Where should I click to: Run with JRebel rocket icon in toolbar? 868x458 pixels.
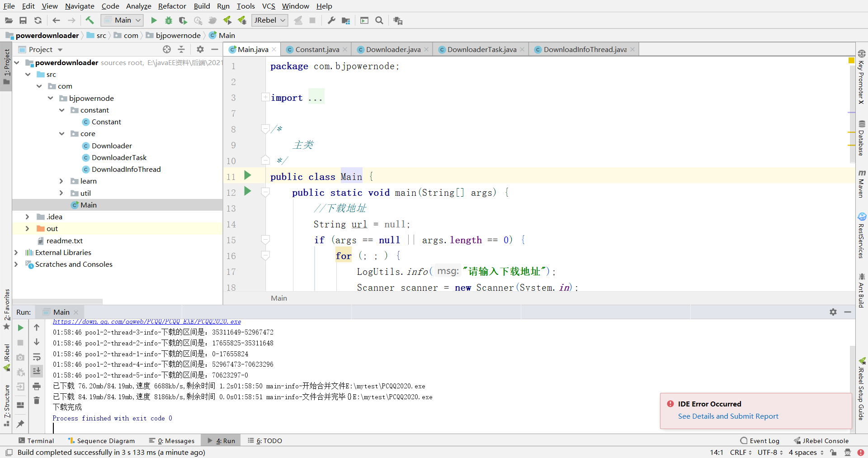point(227,20)
